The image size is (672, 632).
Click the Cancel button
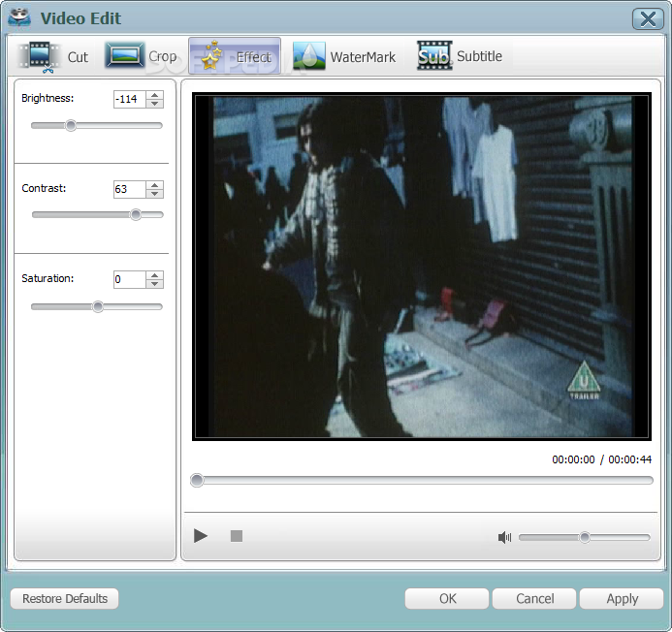point(534,599)
